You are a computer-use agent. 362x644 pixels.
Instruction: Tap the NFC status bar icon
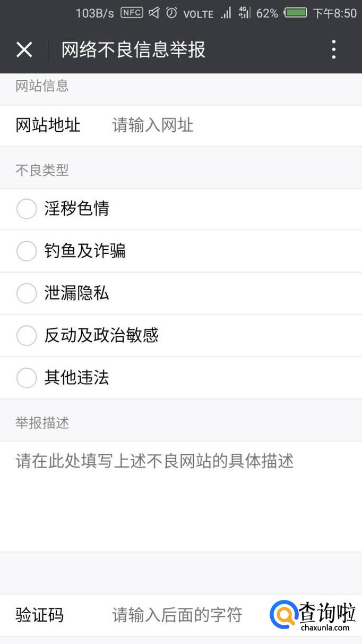[132, 13]
